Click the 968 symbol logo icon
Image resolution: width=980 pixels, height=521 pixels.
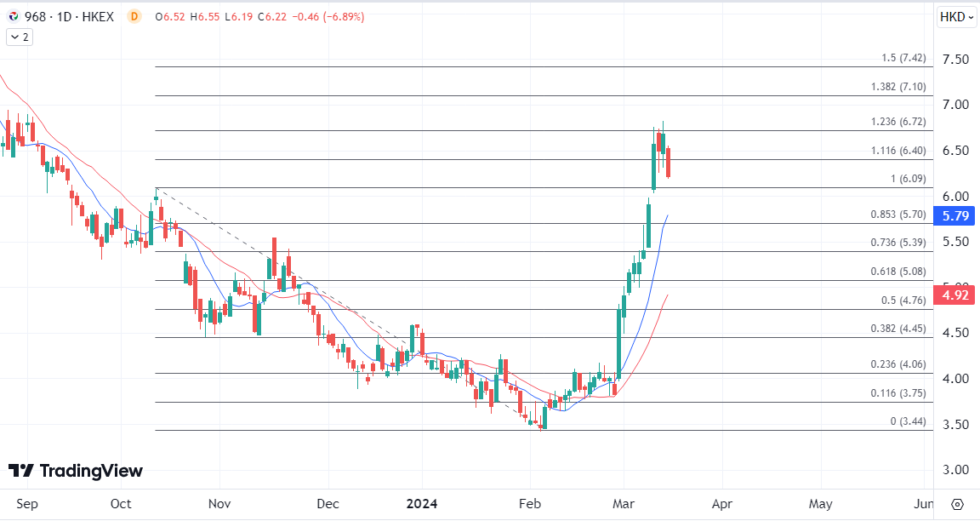(14, 16)
